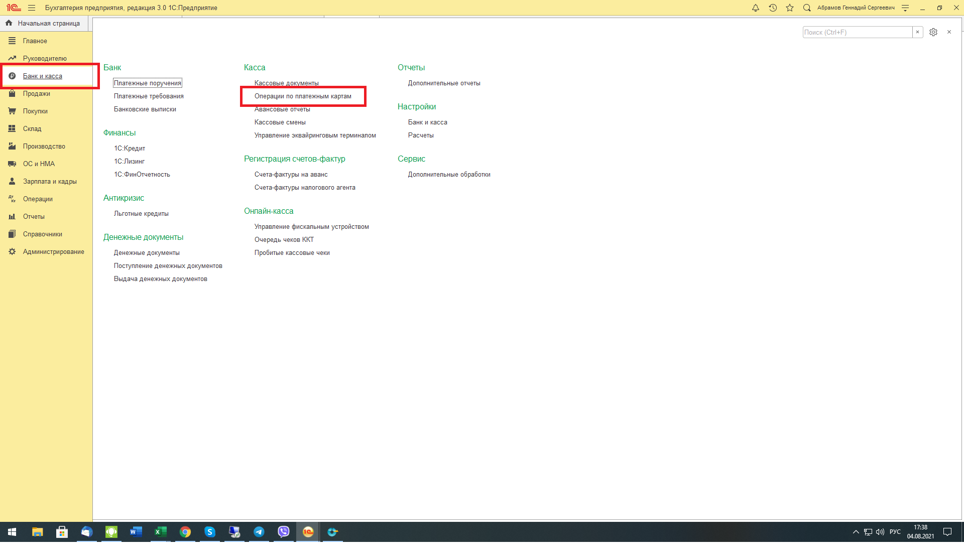Open the Склад section in sidebar
This screenshot has height=560, width=964.
(x=32, y=128)
